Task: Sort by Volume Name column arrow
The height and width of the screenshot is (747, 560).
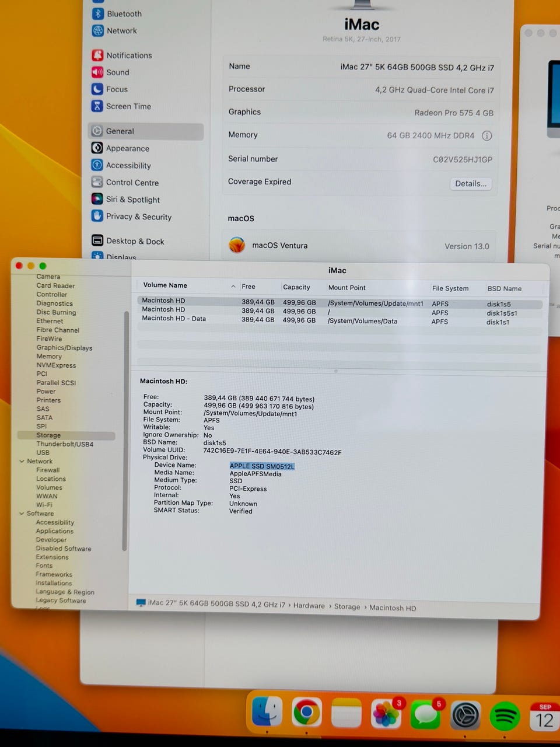Action: click(x=233, y=286)
